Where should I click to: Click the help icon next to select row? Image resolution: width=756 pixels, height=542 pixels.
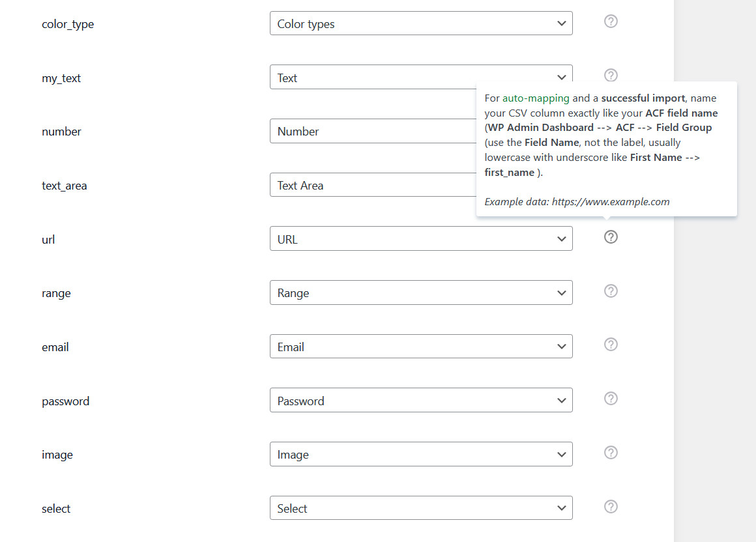[x=611, y=507]
